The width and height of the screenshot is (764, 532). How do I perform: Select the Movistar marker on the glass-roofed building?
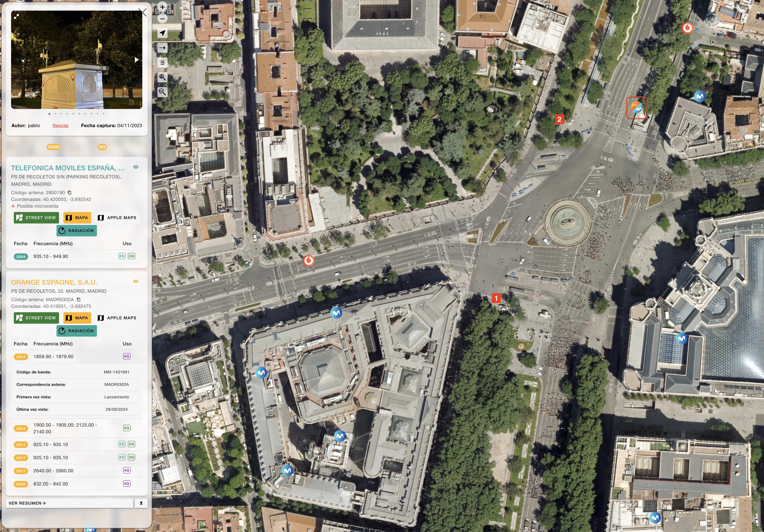[681, 339]
